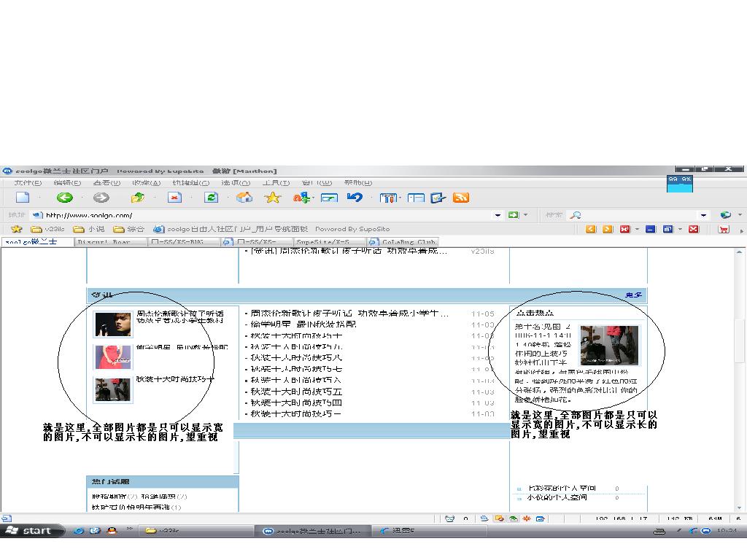The height and width of the screenshot is (560, 747).
Task: Open the 小说 favorites folder
Action: coord(89,229)
